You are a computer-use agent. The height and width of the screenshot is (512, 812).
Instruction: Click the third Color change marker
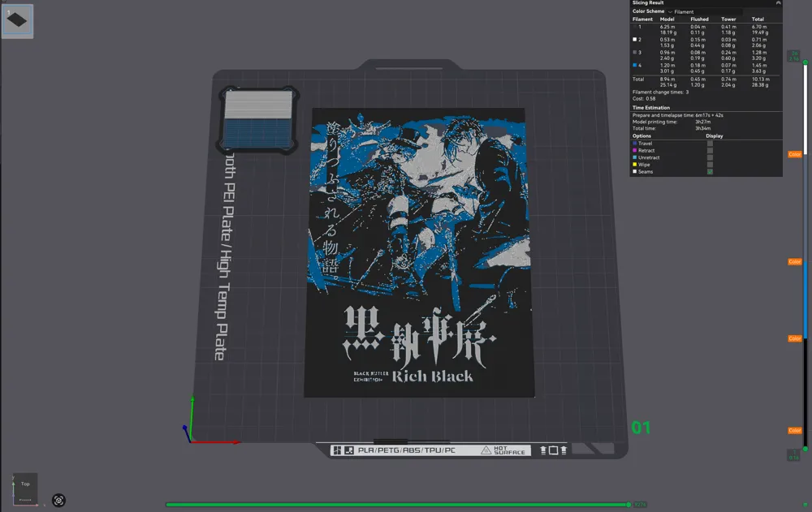pos(794,338)
